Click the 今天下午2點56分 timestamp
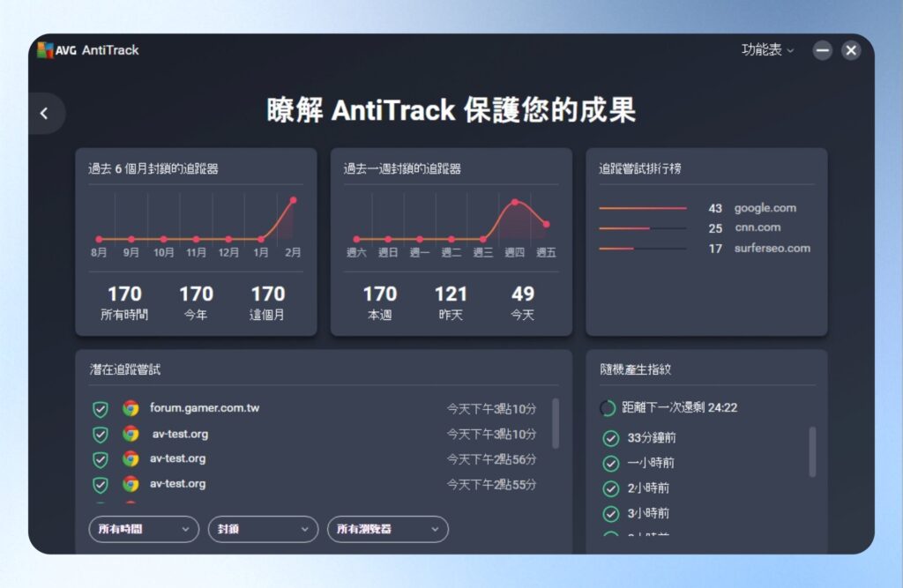903x588 pixels. click(x=491, y=459)
